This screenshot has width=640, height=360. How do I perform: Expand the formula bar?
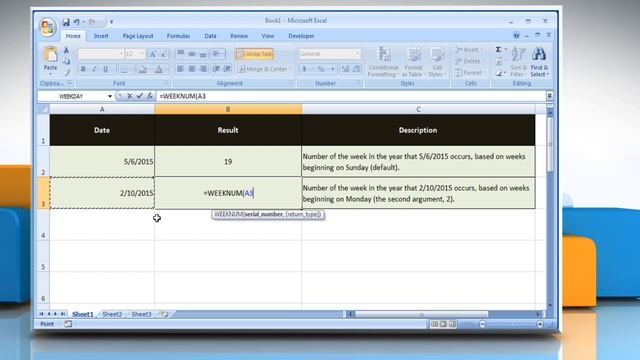(x=550, y=96)
